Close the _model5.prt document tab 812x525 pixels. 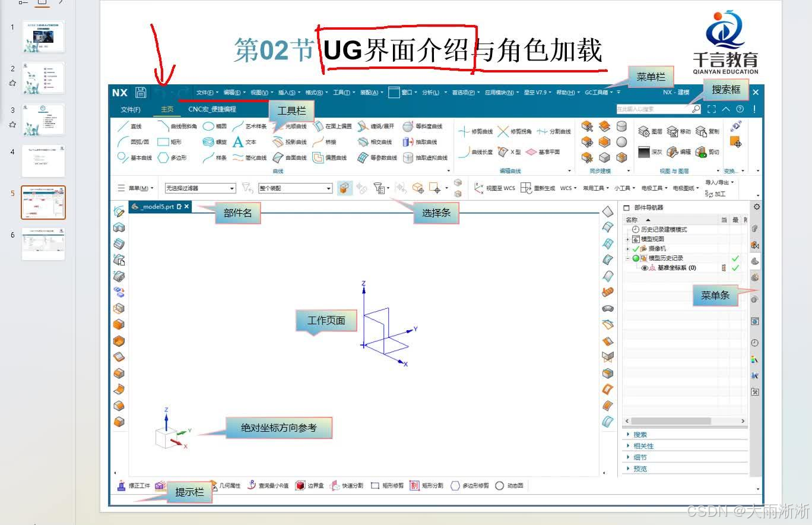click(x=186, y=206)
